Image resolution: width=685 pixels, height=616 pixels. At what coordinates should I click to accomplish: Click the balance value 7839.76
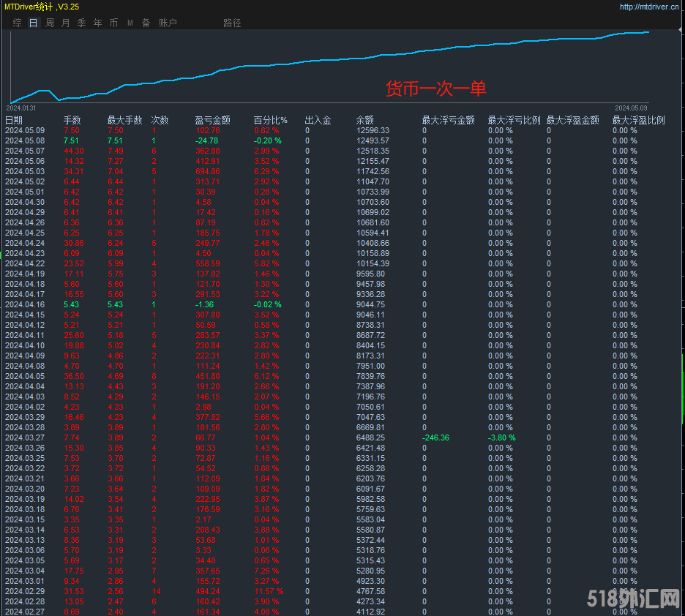(370, 376)
